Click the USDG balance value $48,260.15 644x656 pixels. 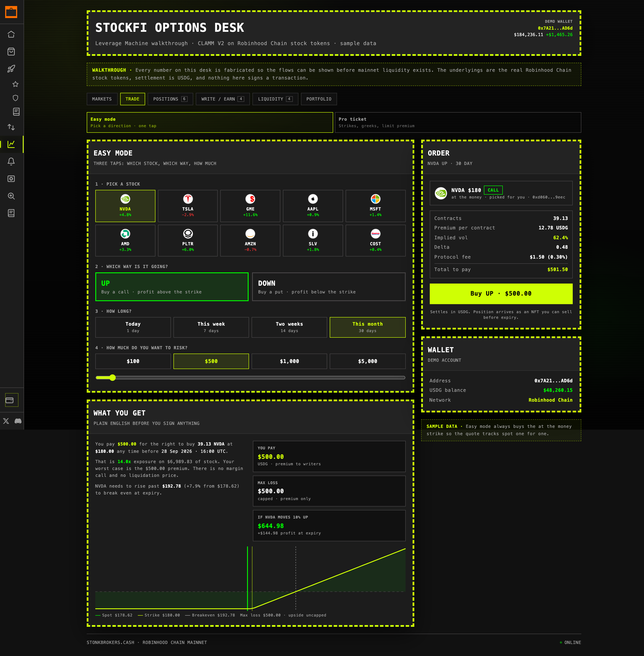pos(558,390)
